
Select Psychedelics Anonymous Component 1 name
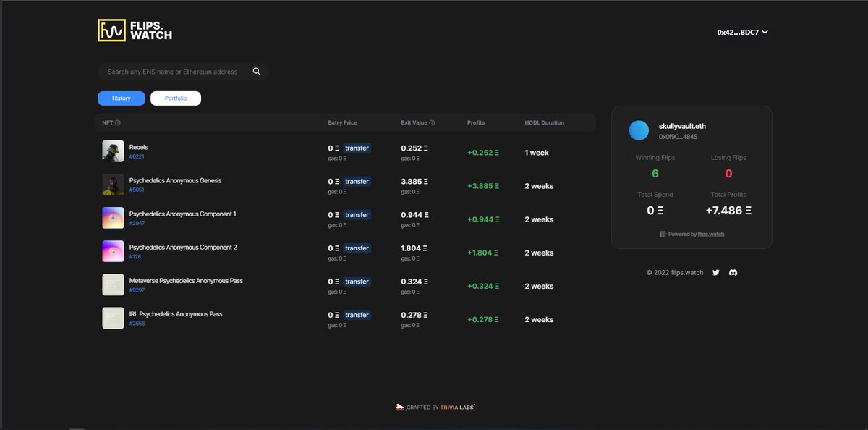pyautogui.click(x=182, y=214)
